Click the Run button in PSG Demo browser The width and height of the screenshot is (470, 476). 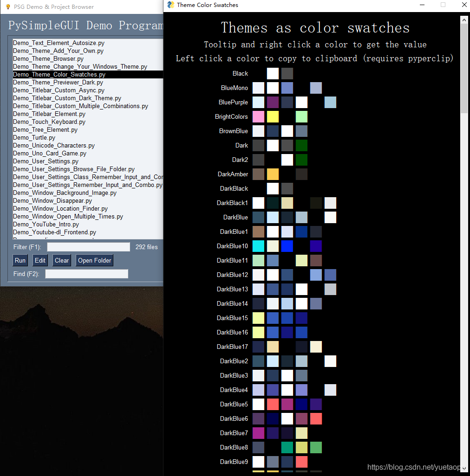coord(20,260)
